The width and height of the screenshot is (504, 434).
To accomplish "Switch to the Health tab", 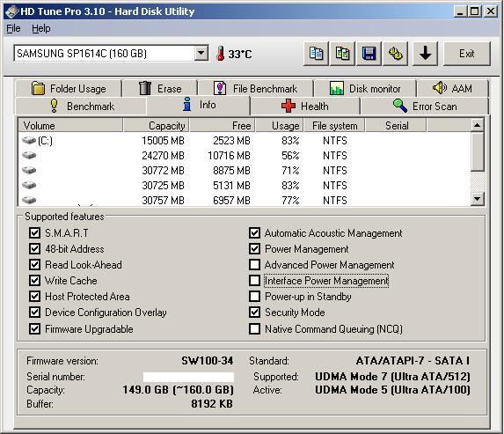I will click(304, 106).
